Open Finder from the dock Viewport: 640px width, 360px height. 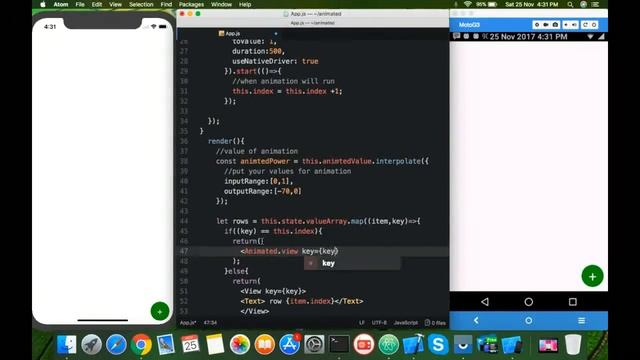(x=66, y=344)
